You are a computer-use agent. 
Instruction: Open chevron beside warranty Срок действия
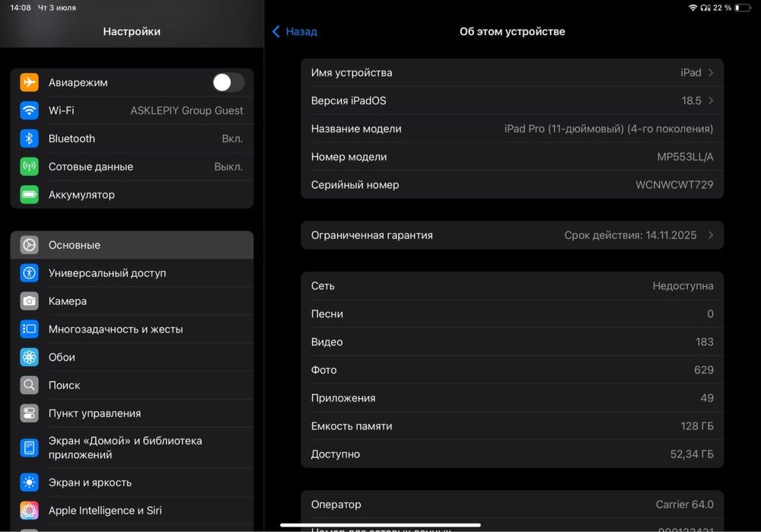point(711,235)
